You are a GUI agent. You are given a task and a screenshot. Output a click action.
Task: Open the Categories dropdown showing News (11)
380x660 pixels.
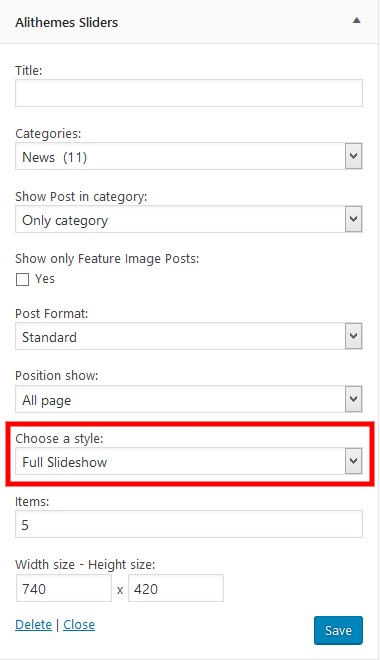(x=189, y=156)
